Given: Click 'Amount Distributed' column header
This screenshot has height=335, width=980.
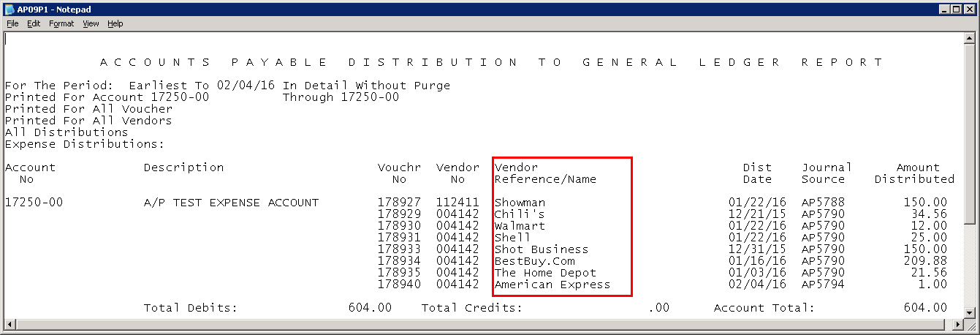Looking at the screenshot, I should tap(914, 173).
